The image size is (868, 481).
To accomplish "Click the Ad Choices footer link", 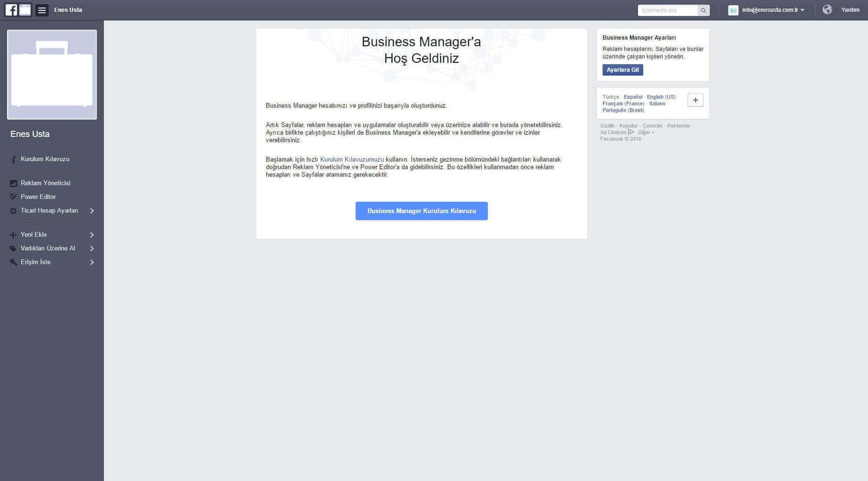I will (614, 132).
